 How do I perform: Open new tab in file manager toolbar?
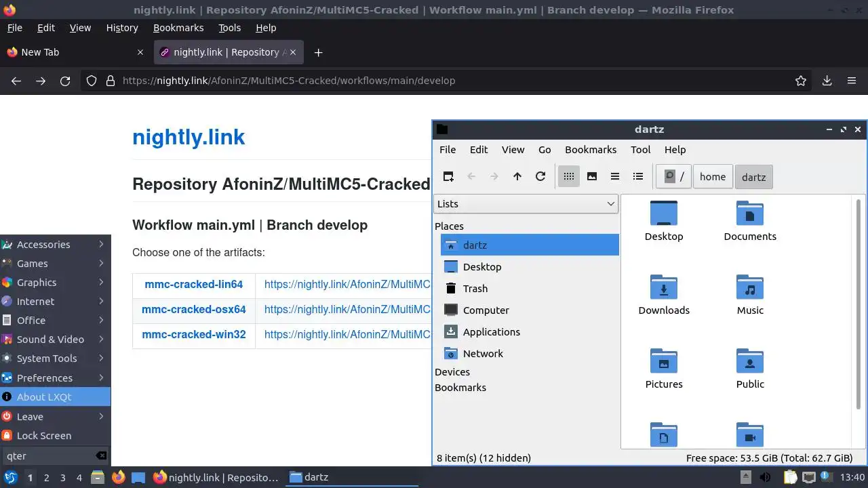(x=448, y=176)
